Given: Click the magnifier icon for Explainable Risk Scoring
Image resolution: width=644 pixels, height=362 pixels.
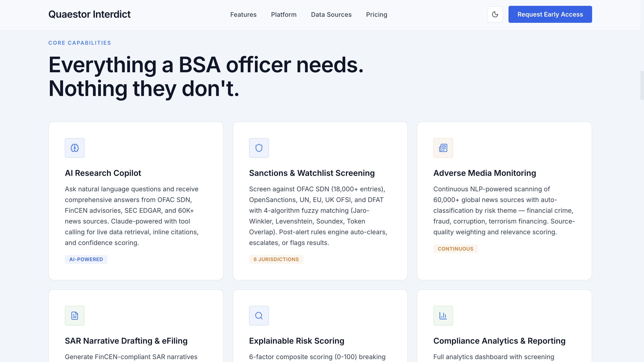Looking at the screenshot, I should [x=259, y=315].
